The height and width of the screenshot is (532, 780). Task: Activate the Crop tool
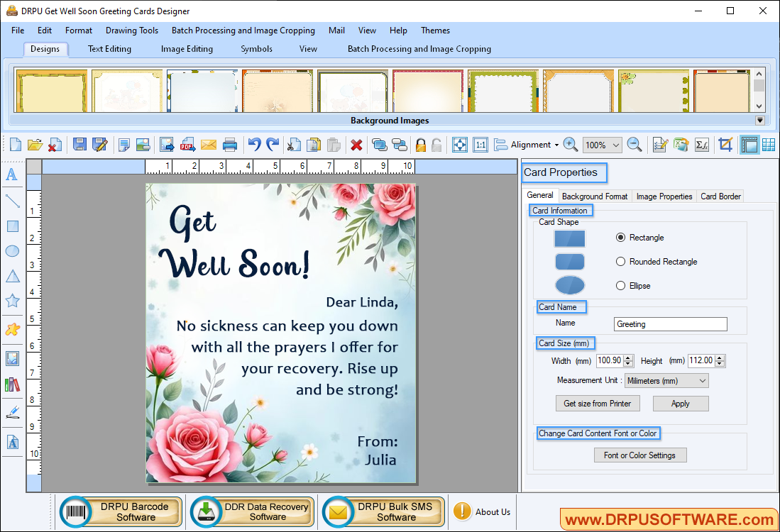tap(725, 145)
